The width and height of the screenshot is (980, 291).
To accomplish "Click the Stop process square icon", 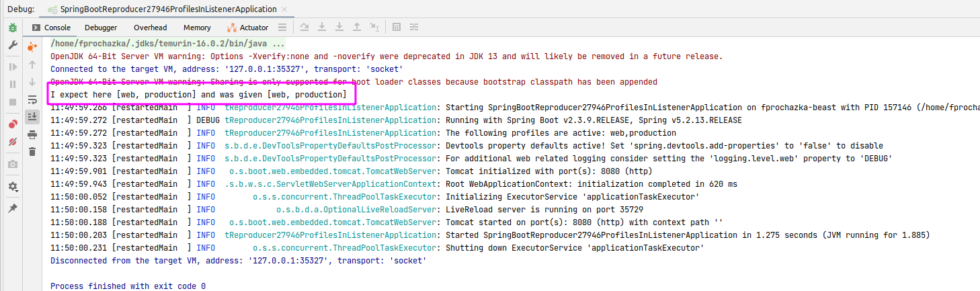I will (x=12, y=102).
